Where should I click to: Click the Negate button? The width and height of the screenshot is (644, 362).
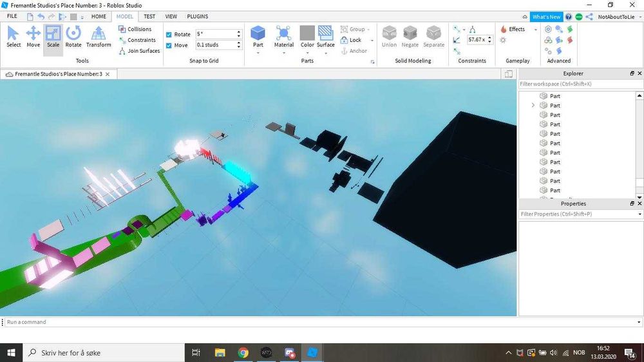pos(410,37)
